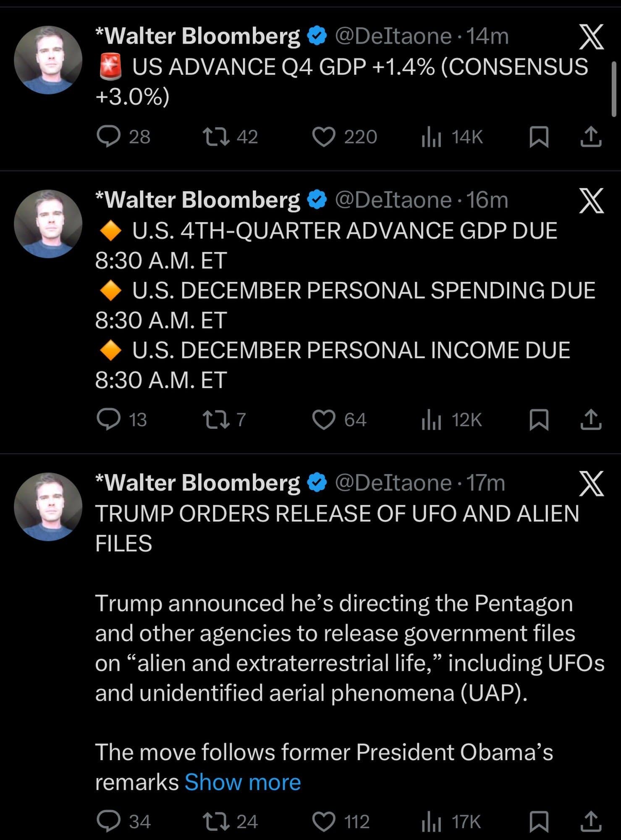Repost the Q4 GDP +1.4% tweet
Image resolution: width=621 pixels, height=840 pixels.
pos(216,136)
